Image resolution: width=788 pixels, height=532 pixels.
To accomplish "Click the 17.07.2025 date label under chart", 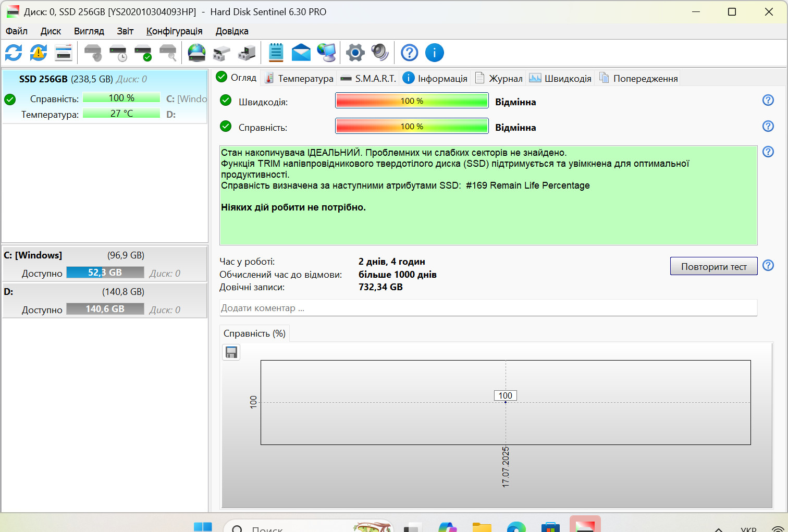I will tap(506, 467).
